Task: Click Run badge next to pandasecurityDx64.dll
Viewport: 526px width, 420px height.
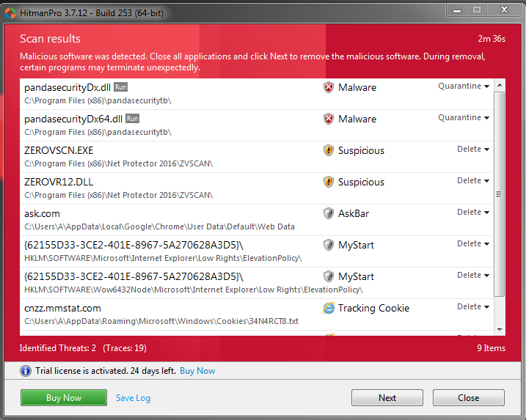Action: click(132, 119)
